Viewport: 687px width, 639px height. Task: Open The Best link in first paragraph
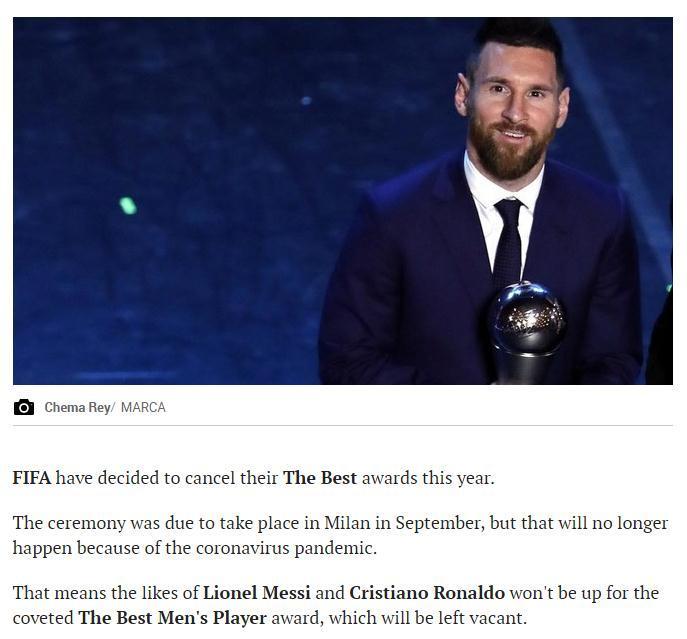tap(319, 478)
